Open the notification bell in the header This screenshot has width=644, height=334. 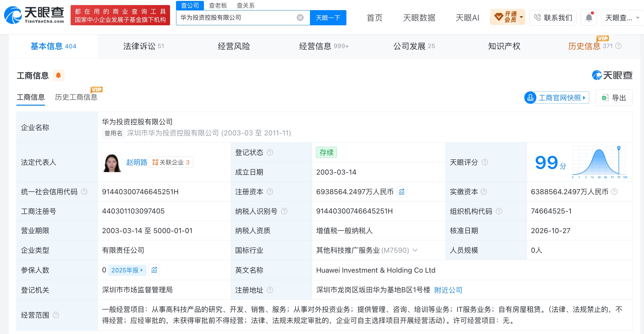point(589,17)
